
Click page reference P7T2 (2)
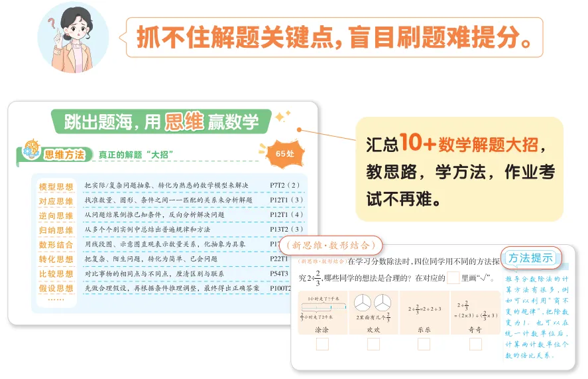point(284,185)
